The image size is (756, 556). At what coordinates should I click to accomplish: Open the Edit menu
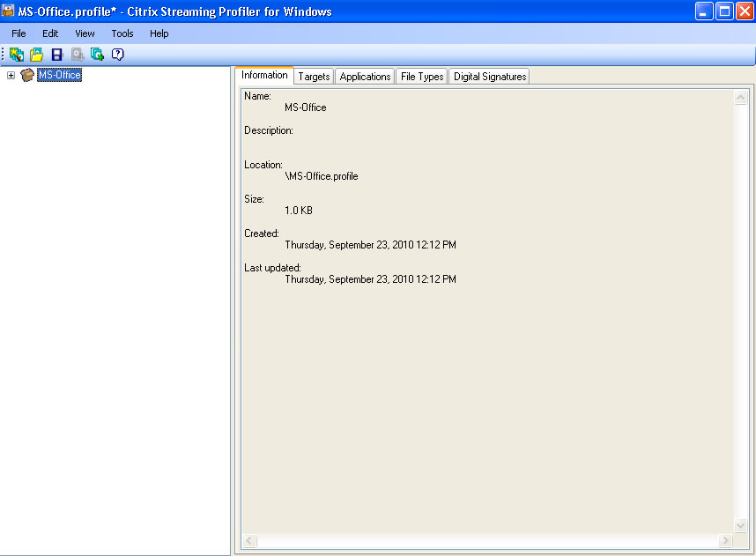(50, 33)
